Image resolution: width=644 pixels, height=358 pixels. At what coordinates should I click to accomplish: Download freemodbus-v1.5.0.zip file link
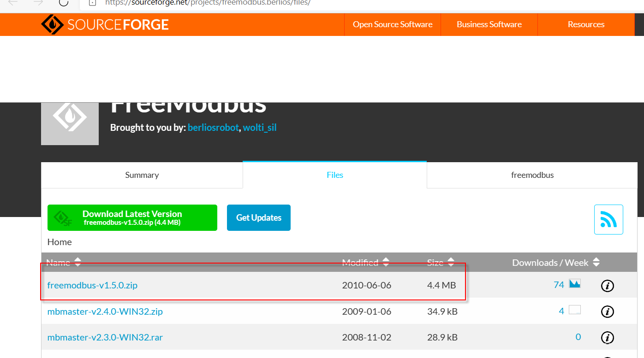(x=92, y=285)
